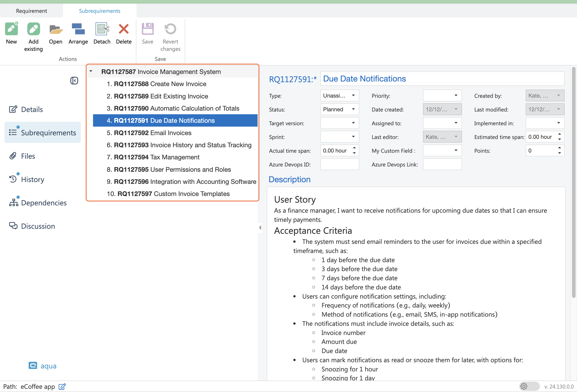Click the Open folder icon
Image resolution: width=577 pixels, height=392 pixels.
pos(55,29)
